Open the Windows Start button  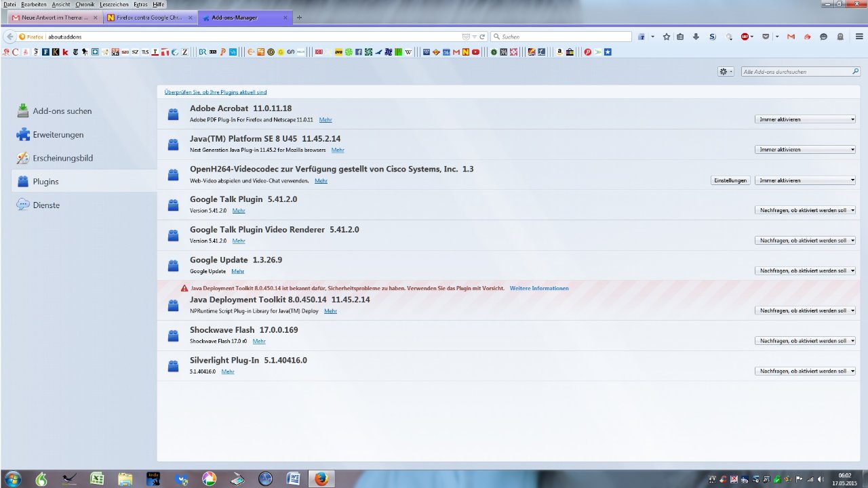(12, 479)
